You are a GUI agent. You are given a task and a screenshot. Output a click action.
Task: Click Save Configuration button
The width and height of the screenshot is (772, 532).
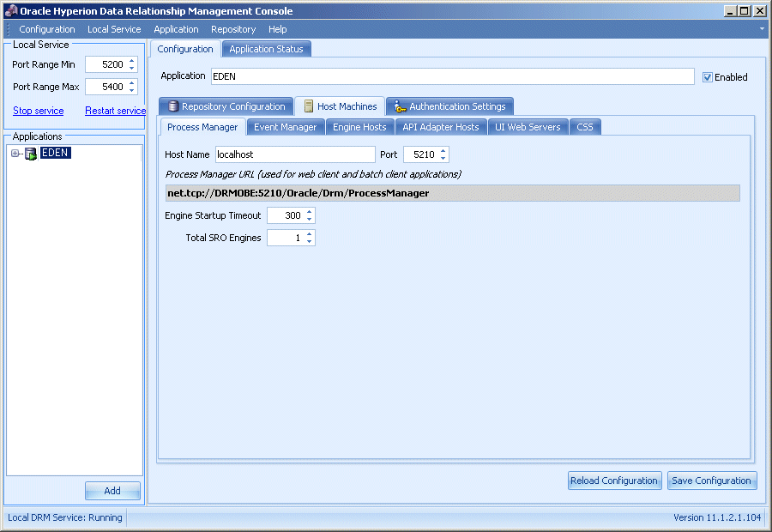coord(711,481)
